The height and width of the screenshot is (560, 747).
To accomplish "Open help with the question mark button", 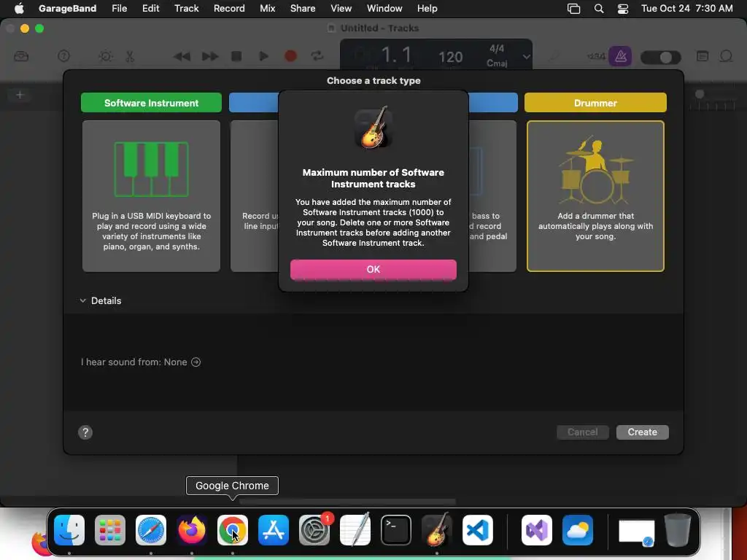I will coord(85,432).
